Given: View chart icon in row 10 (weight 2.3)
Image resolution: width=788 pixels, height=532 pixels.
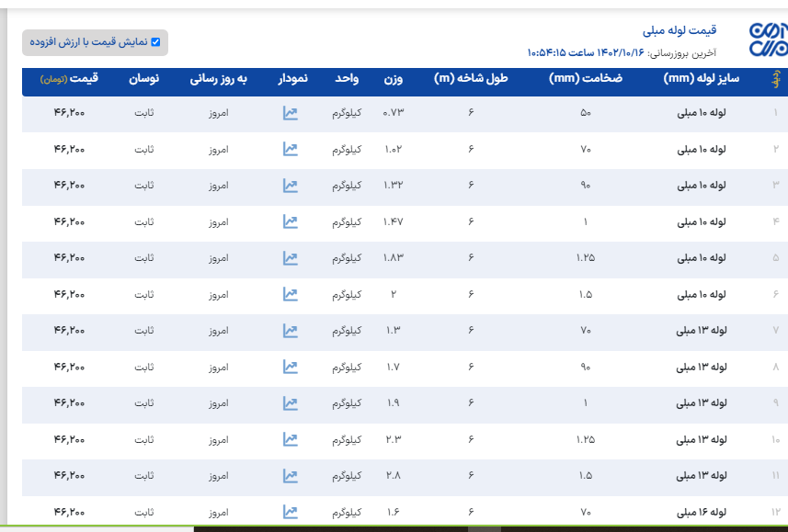Looking at the screenshot, I should pos(290,439).
